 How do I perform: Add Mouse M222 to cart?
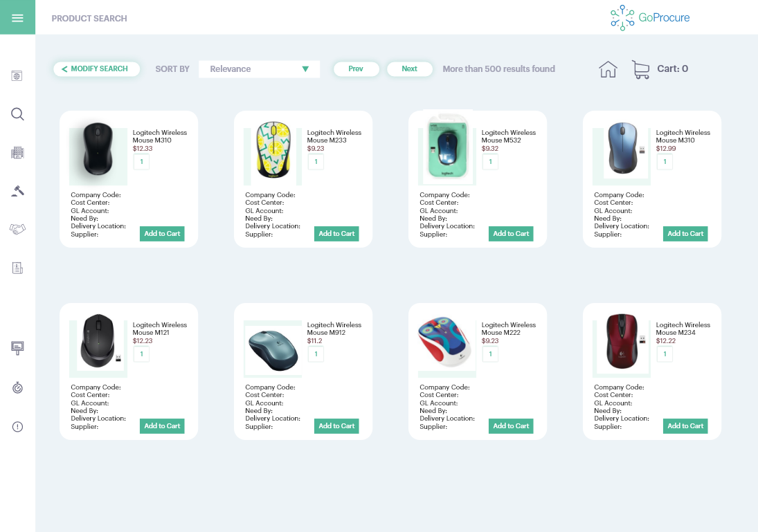click(511, 426)
